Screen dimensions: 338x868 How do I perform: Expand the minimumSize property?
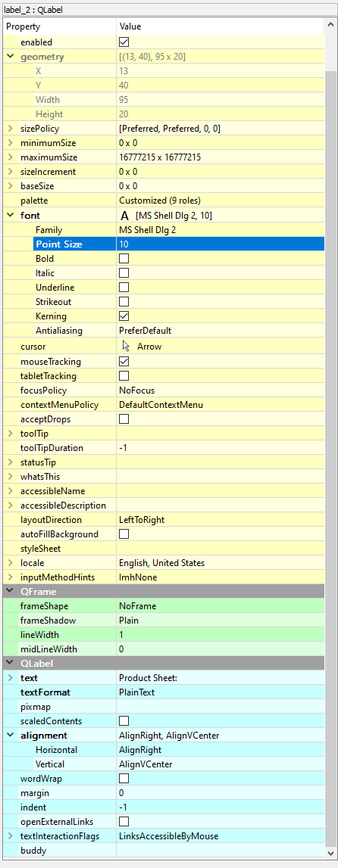click(x=11, y=143)
